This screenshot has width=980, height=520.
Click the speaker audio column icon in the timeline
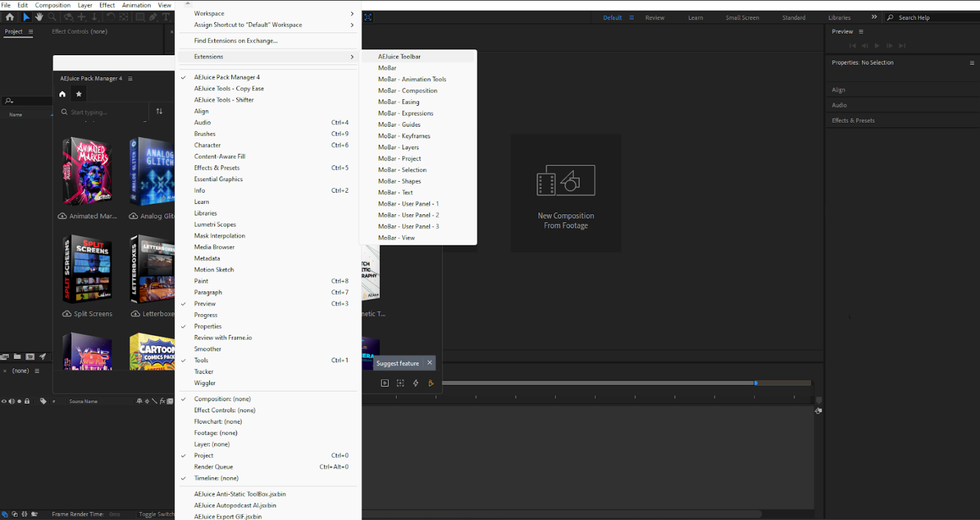click(x=12, y=401)
